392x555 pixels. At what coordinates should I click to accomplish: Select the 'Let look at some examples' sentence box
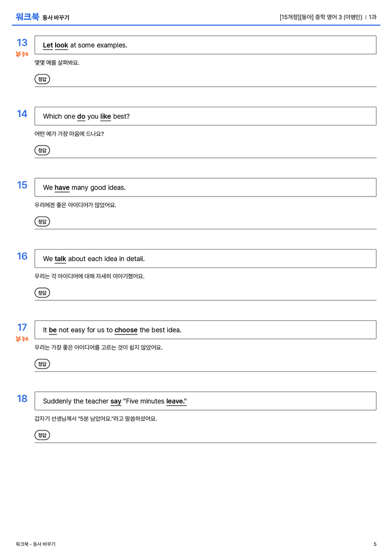[x=205, y=45]
